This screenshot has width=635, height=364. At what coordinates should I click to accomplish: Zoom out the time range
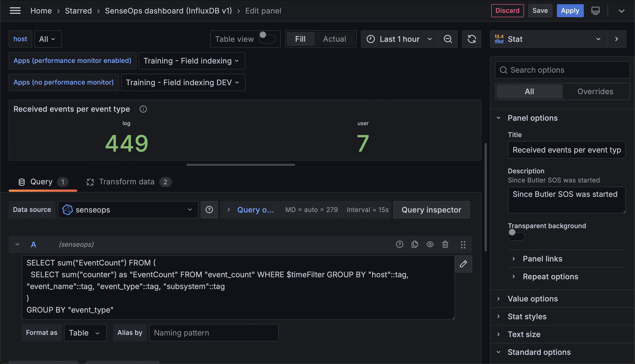[x=448, y=39]
